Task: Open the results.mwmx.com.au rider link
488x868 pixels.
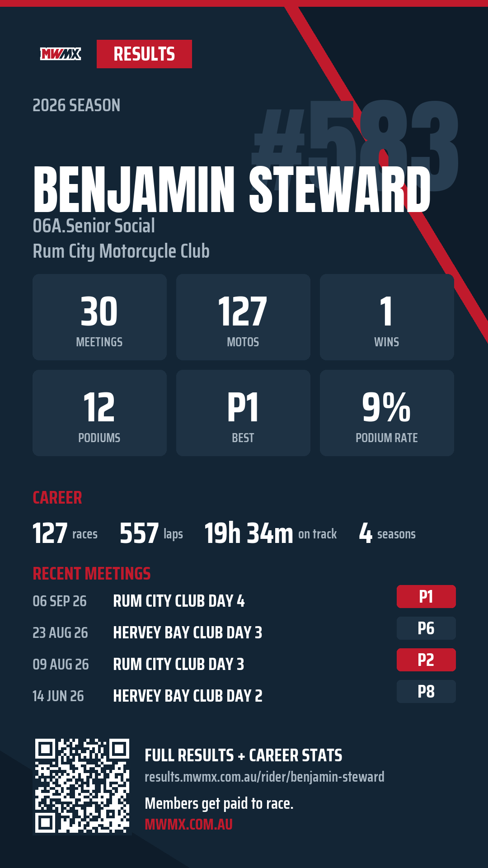Action: (264, 777)
